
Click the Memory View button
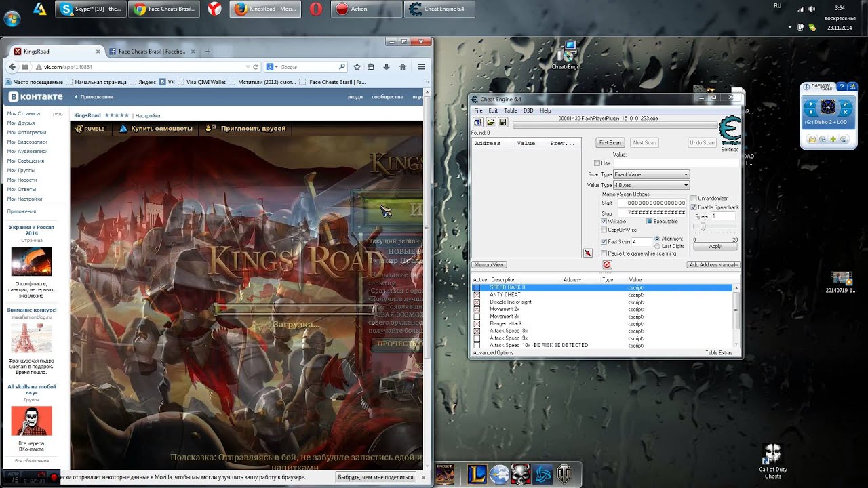click(489, 265)
